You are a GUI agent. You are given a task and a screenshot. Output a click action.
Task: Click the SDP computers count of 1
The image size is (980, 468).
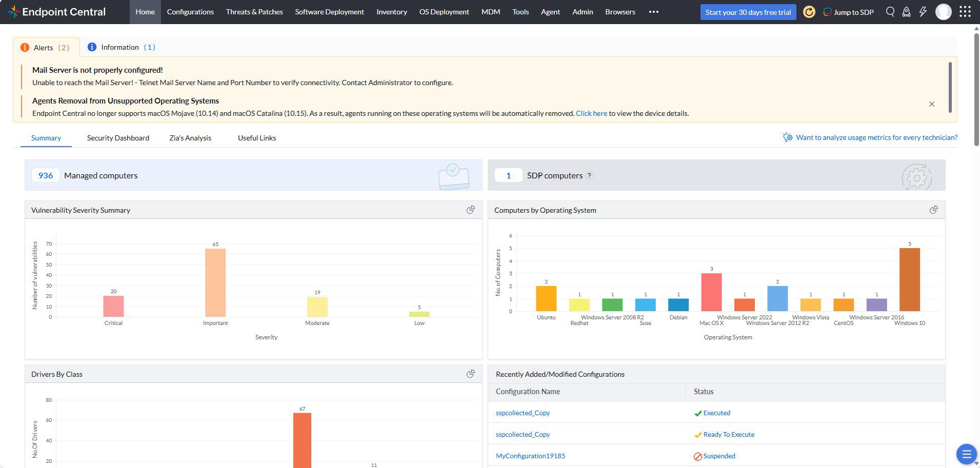(x=508, y=175)
